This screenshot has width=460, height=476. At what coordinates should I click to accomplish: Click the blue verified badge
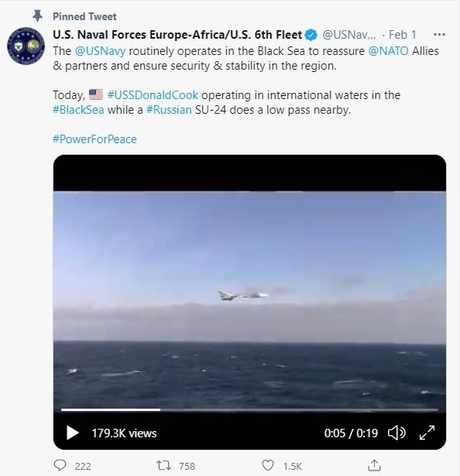tap(311, 35)
